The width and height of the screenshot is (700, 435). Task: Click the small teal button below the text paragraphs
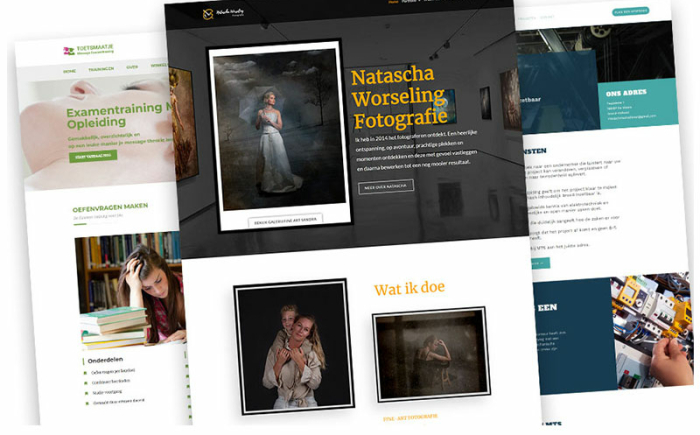540,263
